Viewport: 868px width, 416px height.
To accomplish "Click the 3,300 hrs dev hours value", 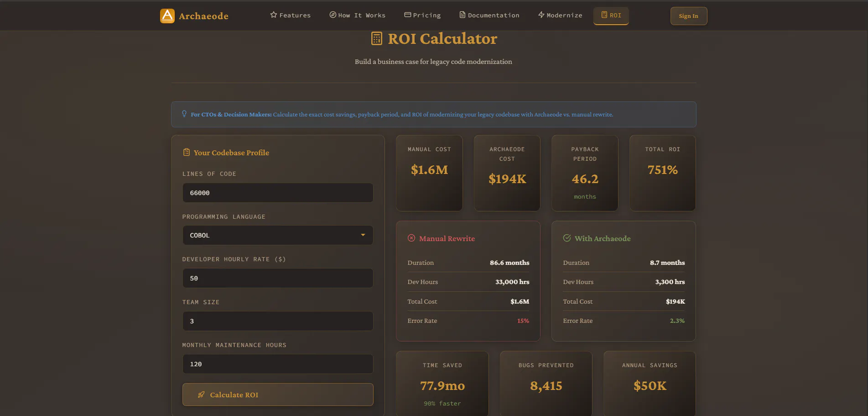I will pyautogui.click(x=670, y=282).
